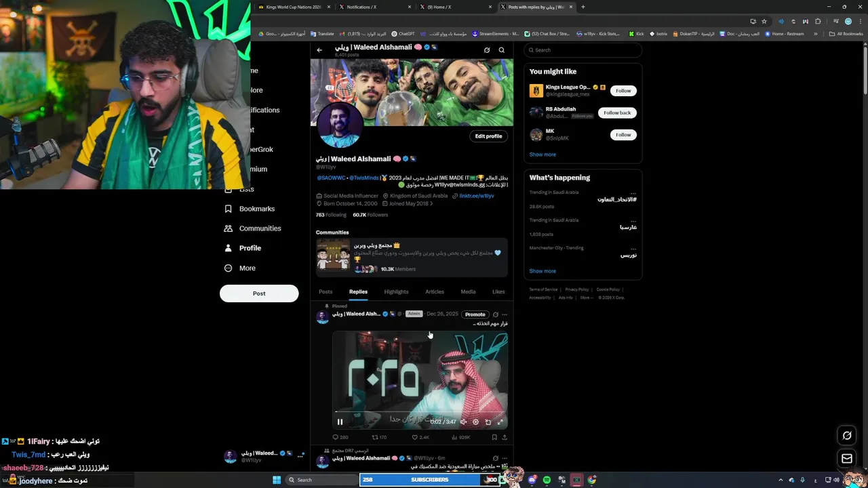Viewport: 868px width, 488px height.
Task: Reply to pinned post (280 comments)
Action: pos(340,437)
